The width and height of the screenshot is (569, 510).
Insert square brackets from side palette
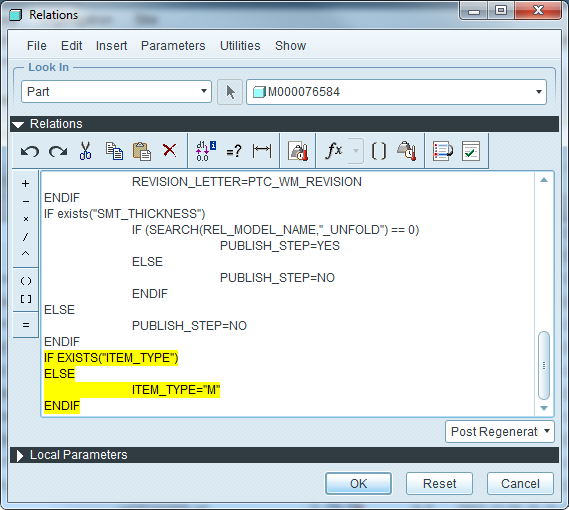25,299
